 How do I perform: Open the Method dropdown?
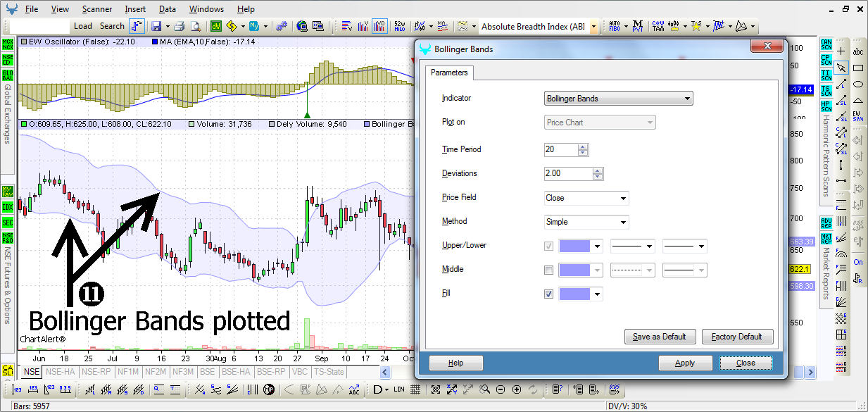586,222
